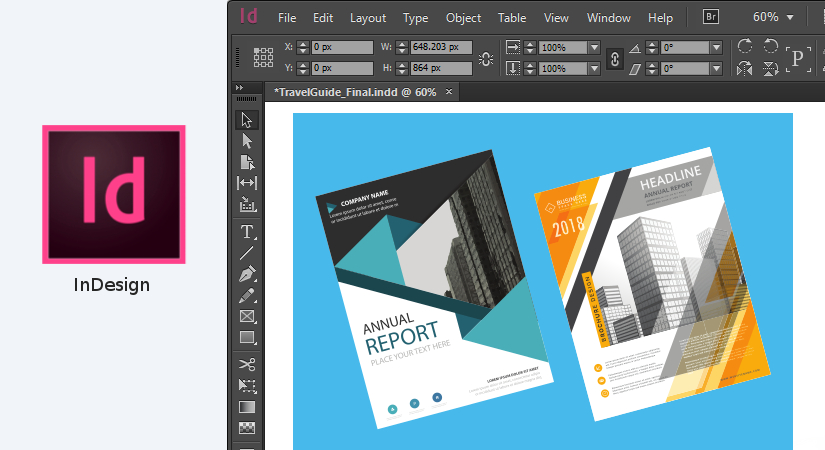Pick the Direct Selection tool
This screenshot has height=450, width=825.
(x=247, y=141)
